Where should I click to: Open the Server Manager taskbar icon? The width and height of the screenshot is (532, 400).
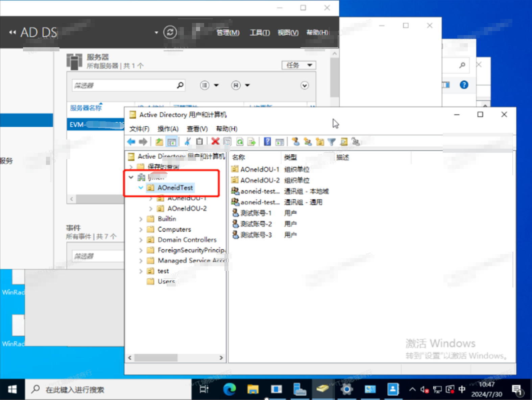click(299, 390)
